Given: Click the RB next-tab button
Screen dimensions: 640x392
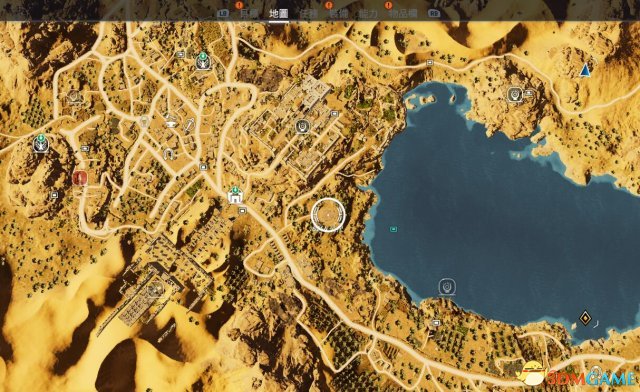Looking at the screenshot, I should [434, 13].
